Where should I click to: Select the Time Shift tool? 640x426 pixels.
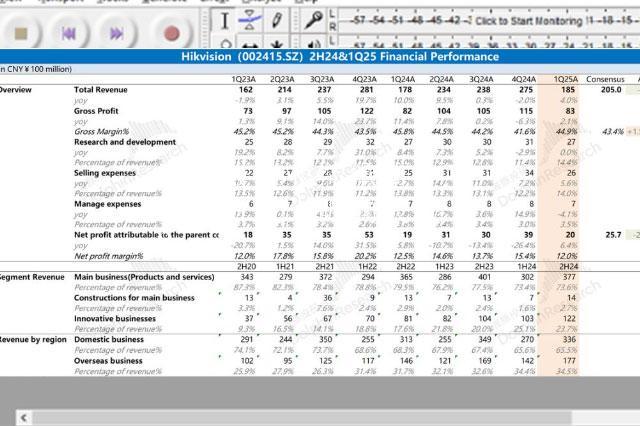pos(250,44)
